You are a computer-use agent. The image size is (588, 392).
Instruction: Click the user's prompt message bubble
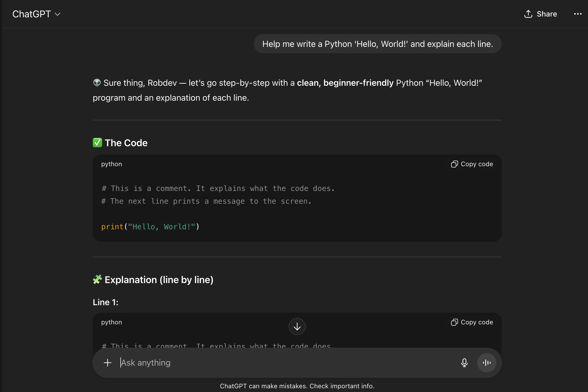point(378,43)
